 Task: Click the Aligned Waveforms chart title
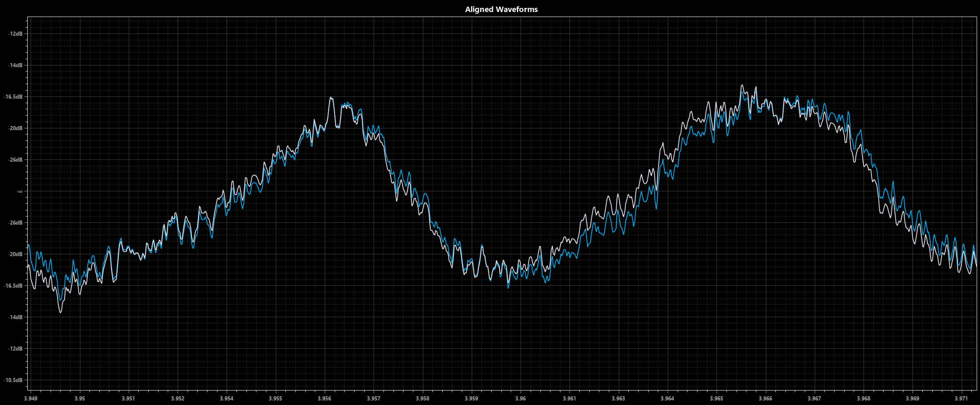[x=501, y=9]
